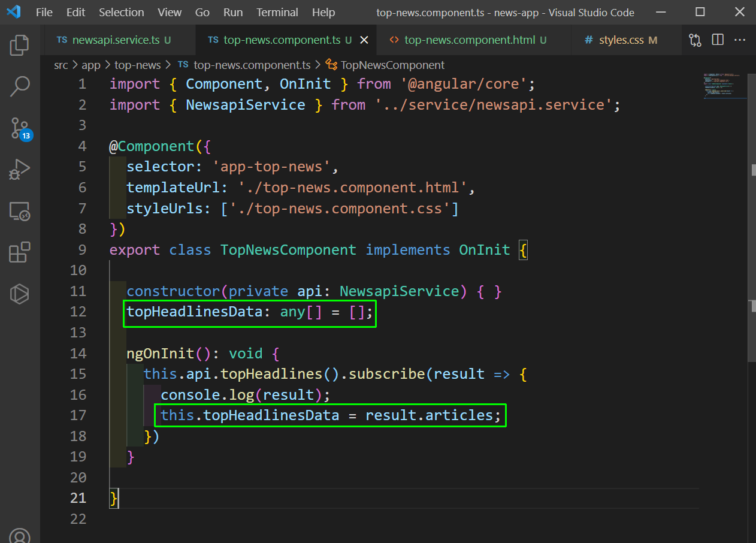Viewport: 756px width, 543px height.
Task: Click 'topHeadlinesData' declaration on line 12
Action: tap(195, 312)
